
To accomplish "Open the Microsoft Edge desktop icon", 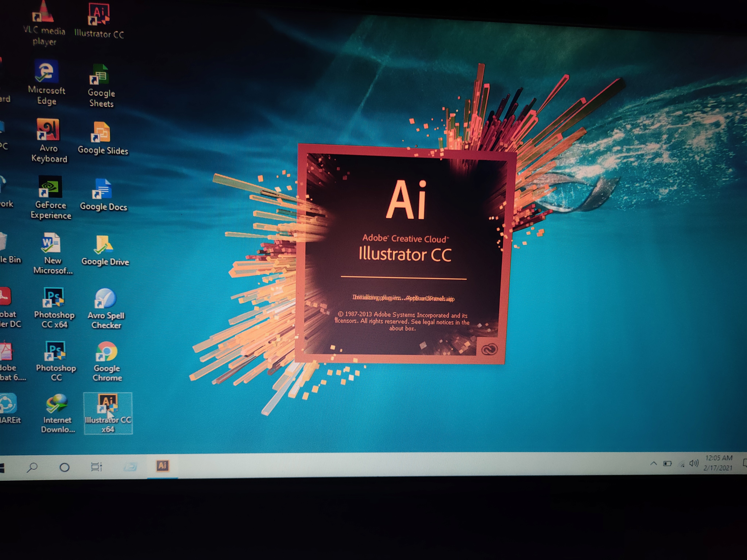I will 47,82.
